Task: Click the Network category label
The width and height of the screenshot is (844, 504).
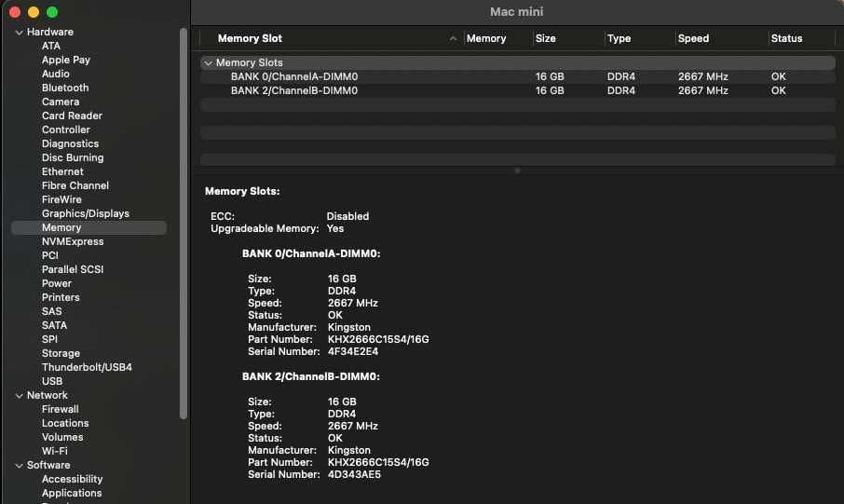Action: tap(48, 396)
